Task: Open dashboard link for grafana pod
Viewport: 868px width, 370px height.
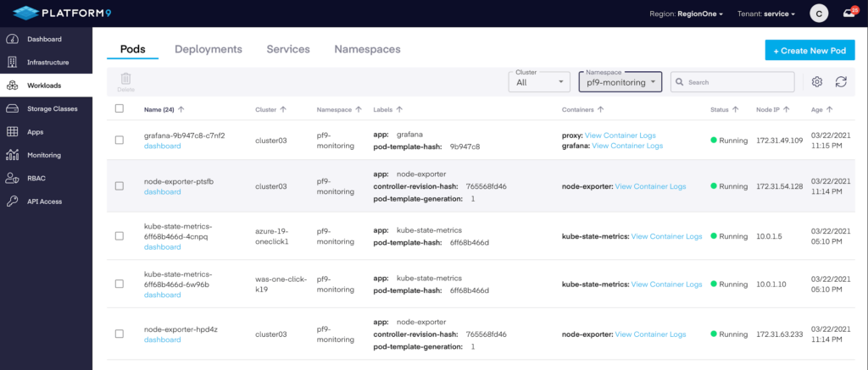Action: [162, 146]
